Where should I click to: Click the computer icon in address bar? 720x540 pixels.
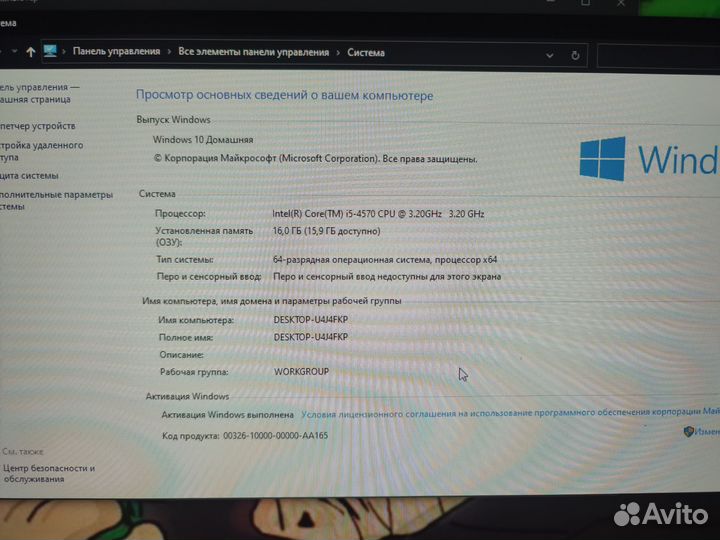click(50, 51)
